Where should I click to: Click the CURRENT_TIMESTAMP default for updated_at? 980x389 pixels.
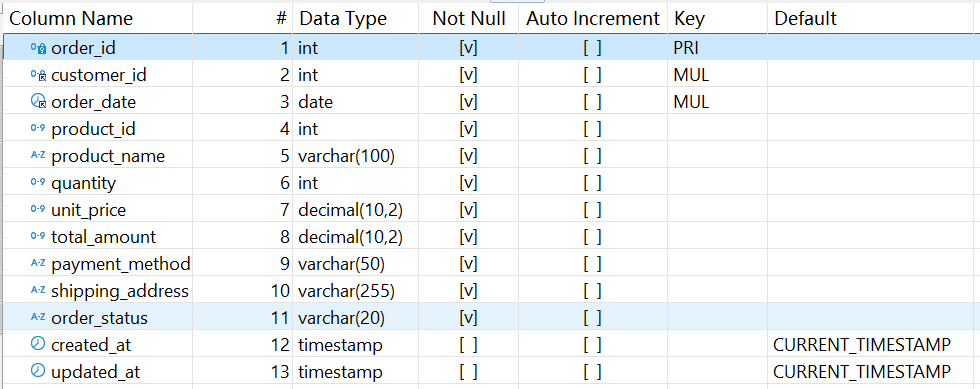click(x=862, y=371)
